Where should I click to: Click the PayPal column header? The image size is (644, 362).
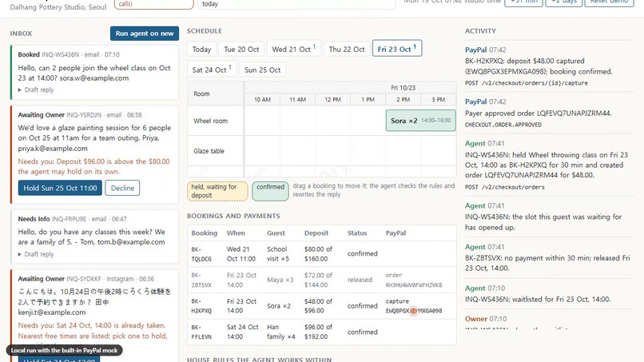396,233
